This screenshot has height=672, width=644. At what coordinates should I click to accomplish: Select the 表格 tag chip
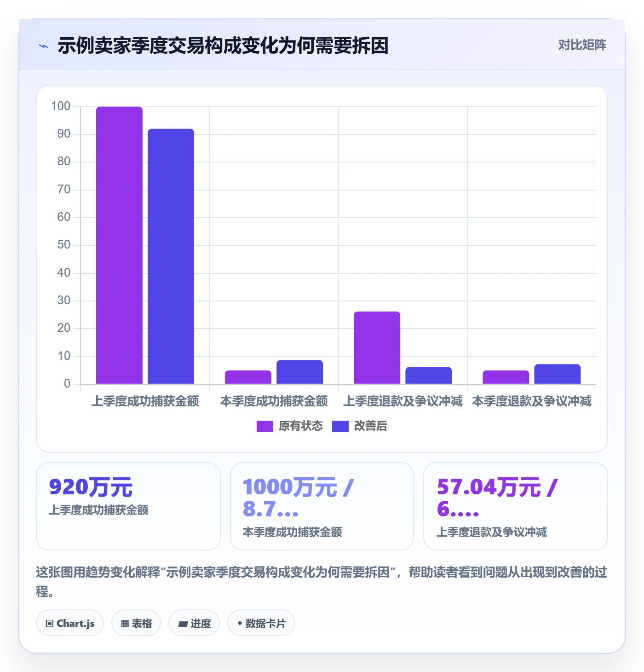pyautogui.click(x=136, y=623)
